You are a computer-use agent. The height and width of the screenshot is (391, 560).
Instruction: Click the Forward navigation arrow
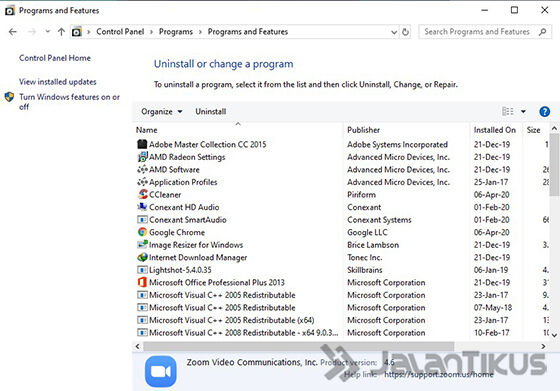(x=32, y=32)
